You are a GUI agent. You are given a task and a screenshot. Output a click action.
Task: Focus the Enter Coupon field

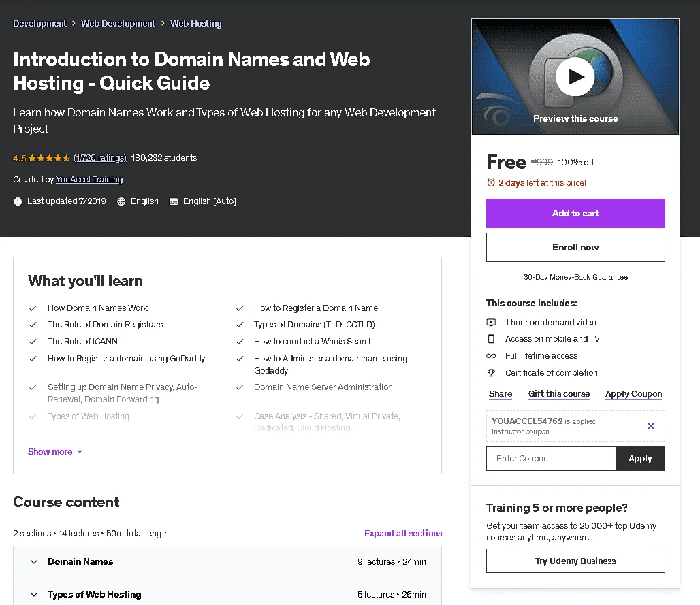click(x=552, y=459)
